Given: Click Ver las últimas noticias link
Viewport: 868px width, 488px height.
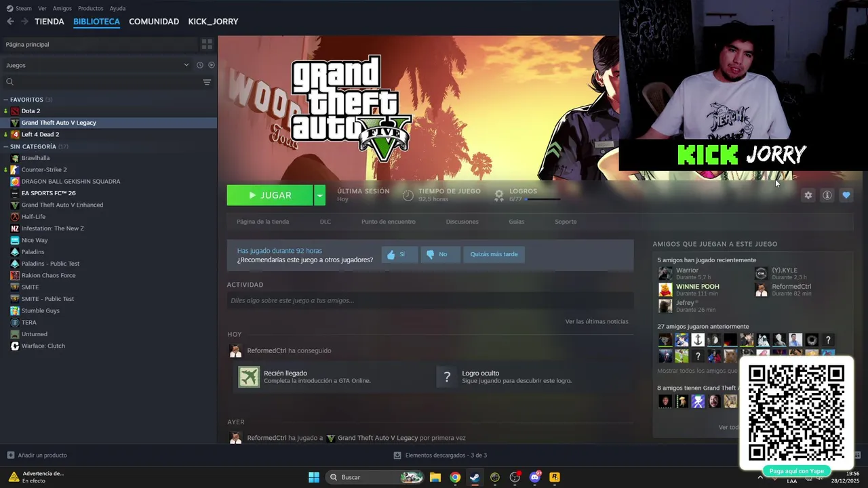Looking at the screenshot, I should 597,321.
